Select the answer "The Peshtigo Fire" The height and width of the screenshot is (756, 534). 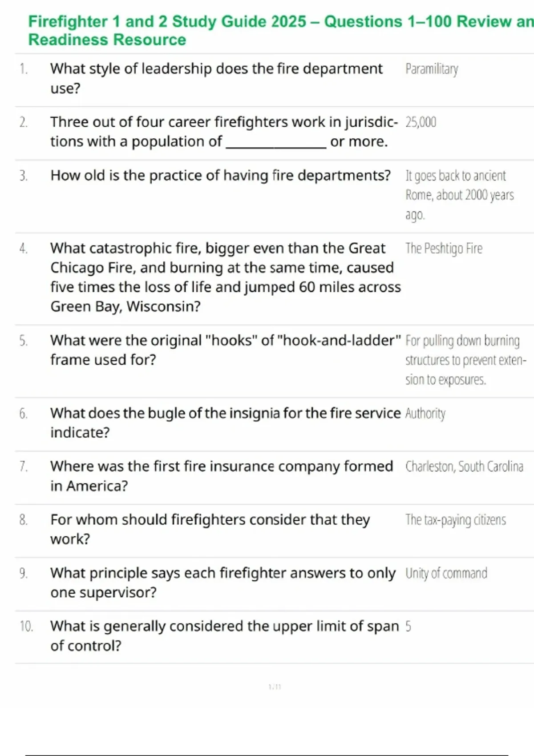point(444,248)
